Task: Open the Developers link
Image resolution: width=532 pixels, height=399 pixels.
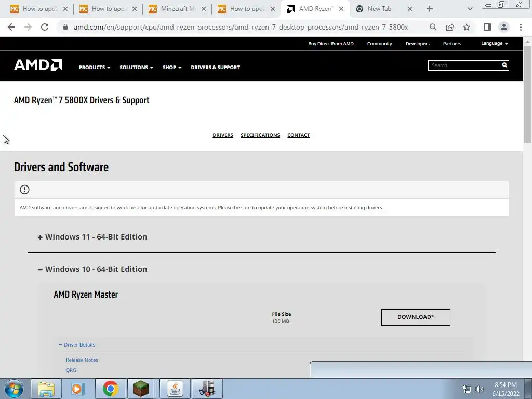Action: tap(417, 44)
